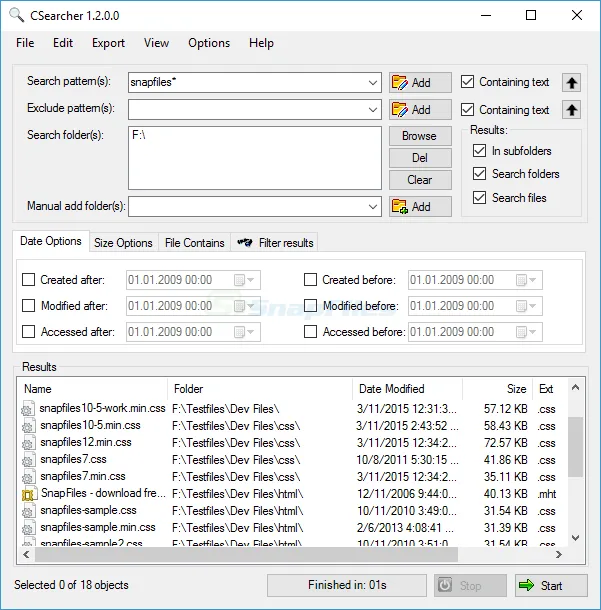Uncheck Search folders option

click(479, 174)
